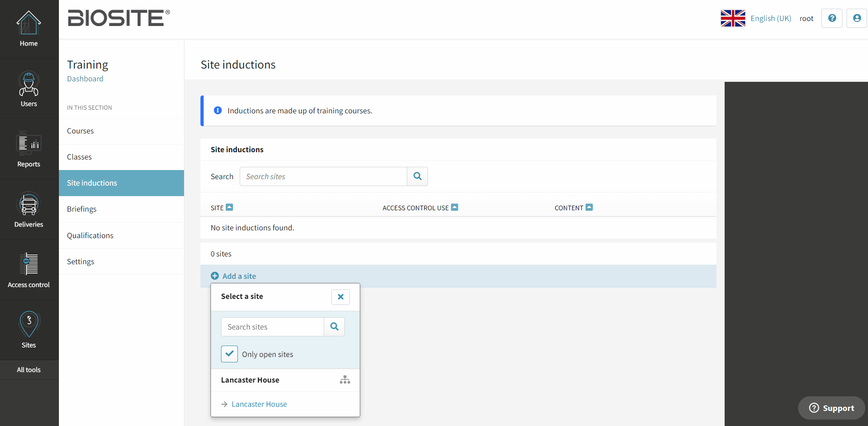Sort by the ACCESS CONTROL USE column arrow
The width and height of the screenshot is (868, 426).
pyautogui.click(x=454, y=207)
